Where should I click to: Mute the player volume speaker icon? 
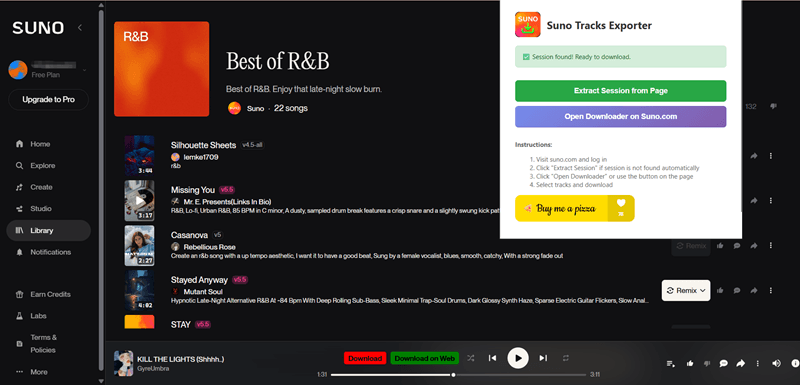pyautogui.click(x=776, y=363)
